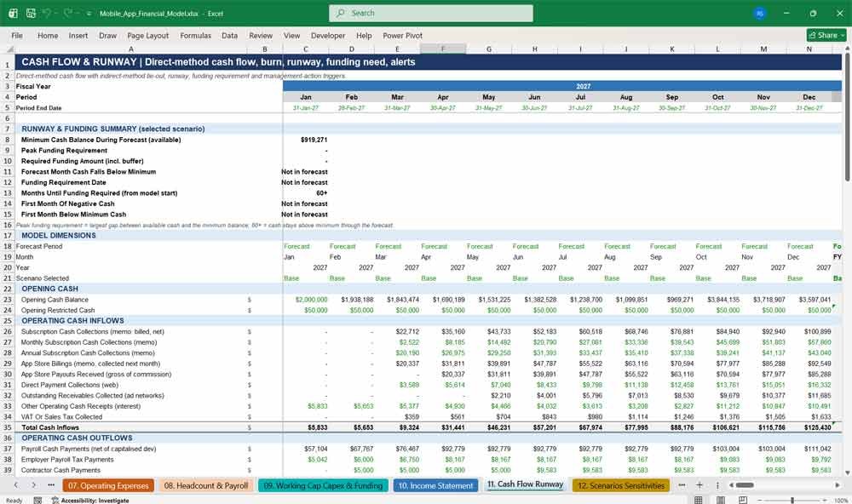Click the Undo arrow icon
Viewport: 852px width, 504px height.
click(x=46, y=13)
